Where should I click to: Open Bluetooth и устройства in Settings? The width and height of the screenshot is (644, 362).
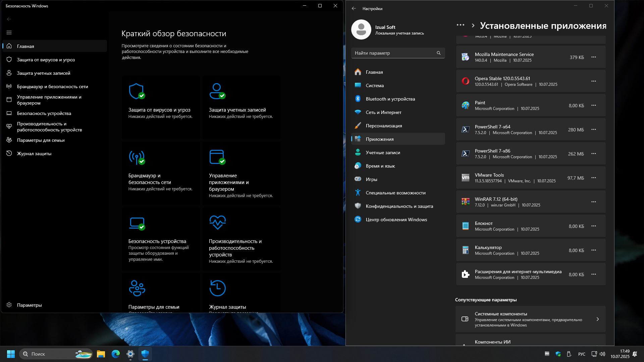(x=398, y=99)
